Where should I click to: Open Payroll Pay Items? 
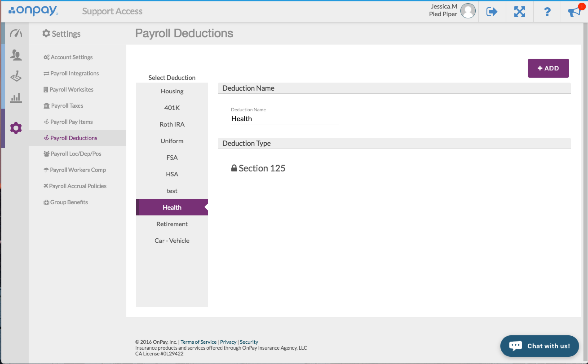tap(68, 122)
